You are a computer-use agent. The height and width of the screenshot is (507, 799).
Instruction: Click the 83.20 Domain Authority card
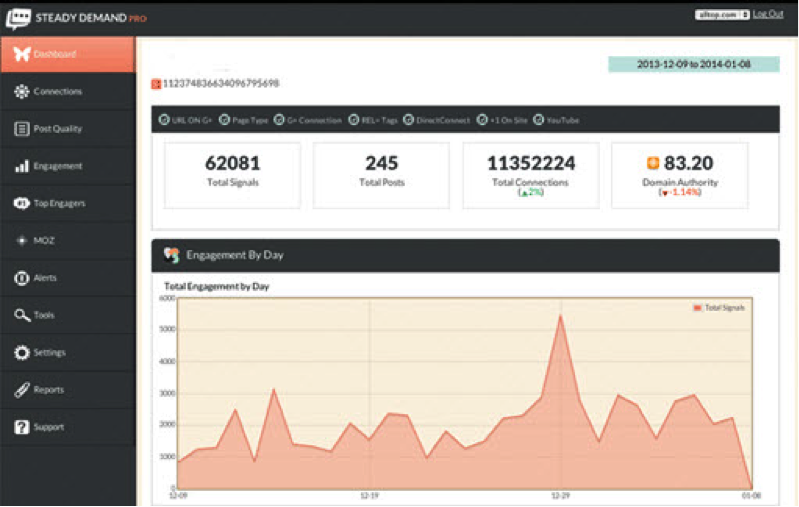[680, 175]
